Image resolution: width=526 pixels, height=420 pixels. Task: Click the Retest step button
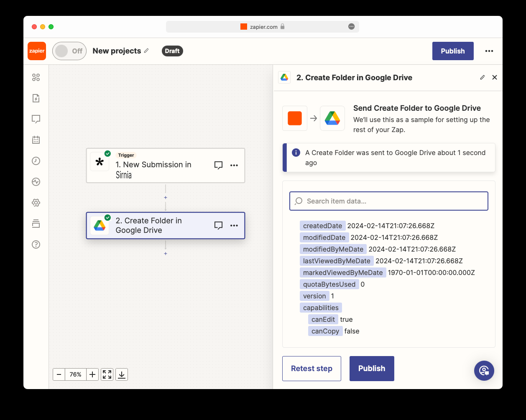pyautogui.click(x=312, y=369)
